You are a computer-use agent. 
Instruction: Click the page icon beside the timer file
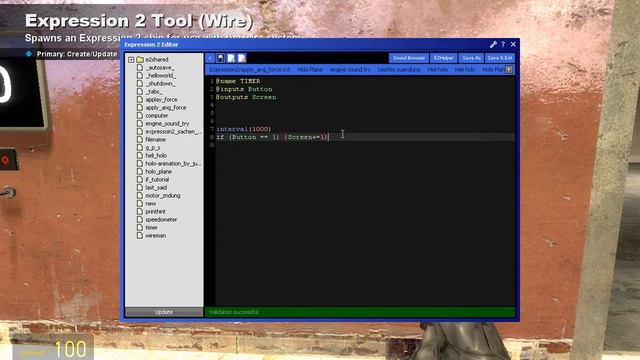tap(140, 228)
